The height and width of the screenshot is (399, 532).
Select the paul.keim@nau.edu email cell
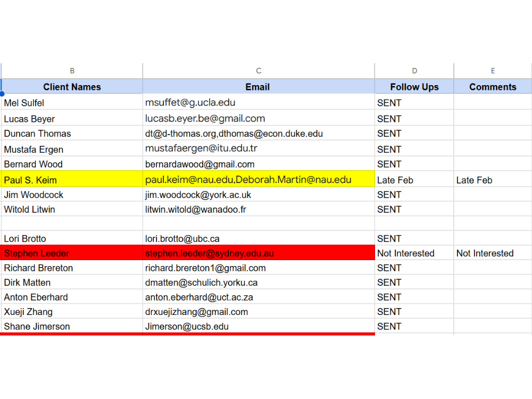point(259,179)
